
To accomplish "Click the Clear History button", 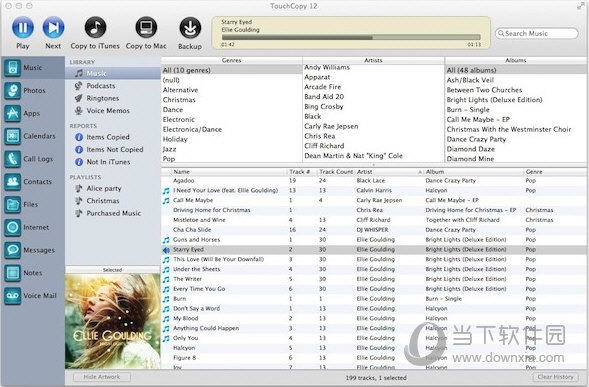I will point(555,377).
